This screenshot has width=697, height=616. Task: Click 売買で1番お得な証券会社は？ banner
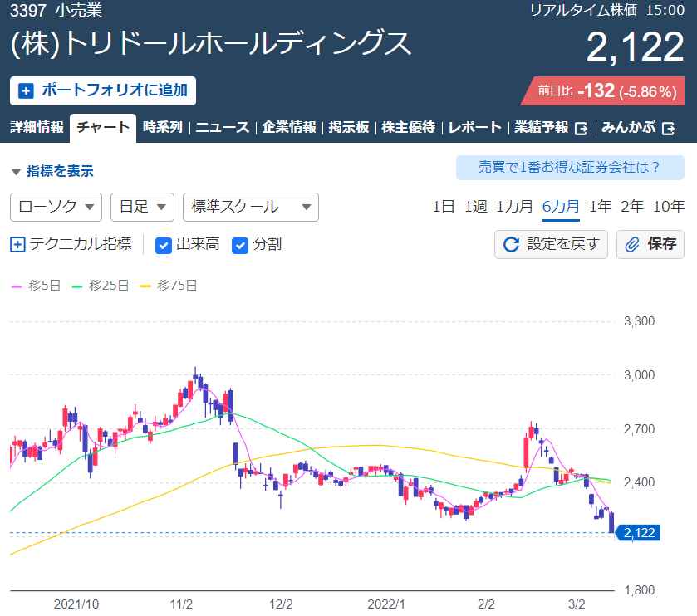570,168
